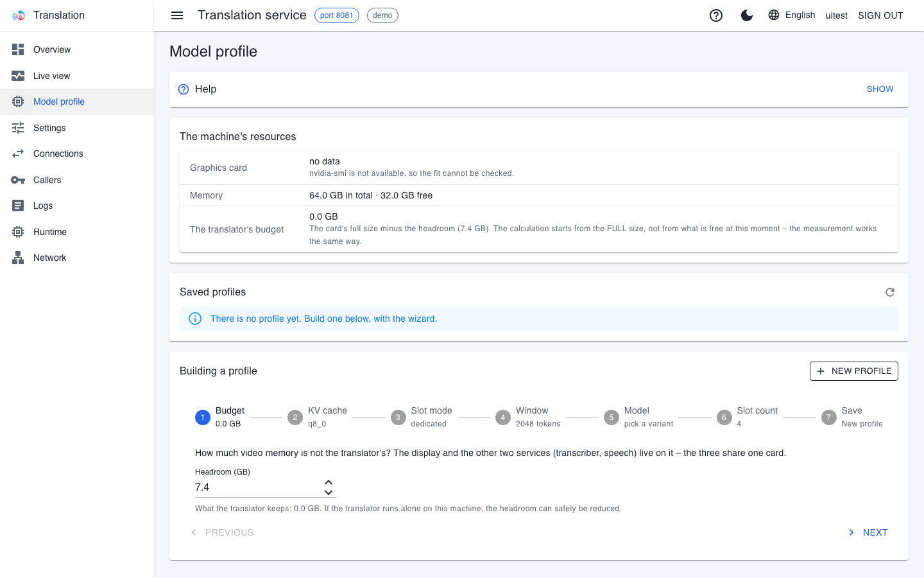Jump to wizard step 6 Slot count

point(748,417)
